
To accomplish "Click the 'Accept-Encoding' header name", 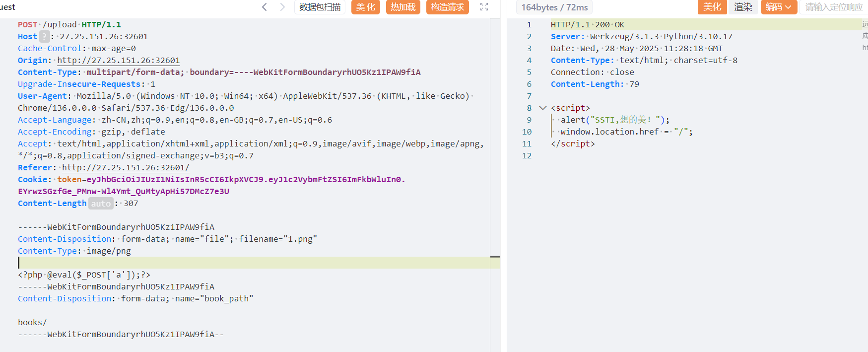I will [x=55, y=132].
